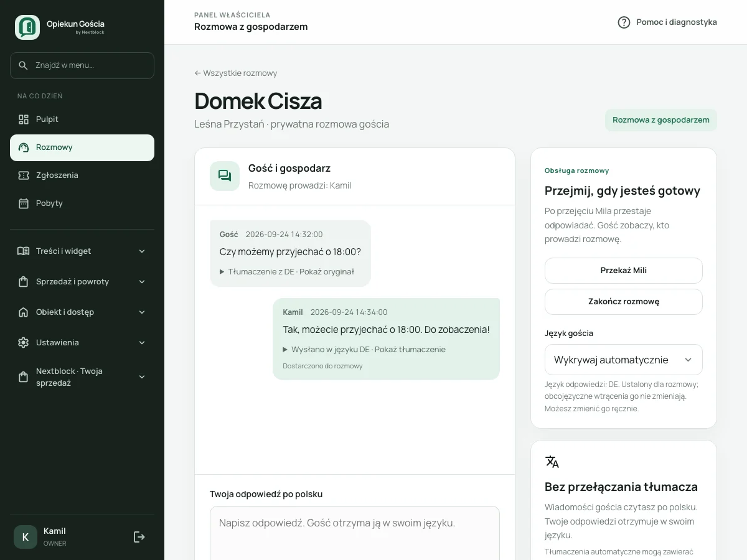The image size is (747, 560).
Task: Click timestamp 2026-09-24 14:34:00
Action: [349, 312]
